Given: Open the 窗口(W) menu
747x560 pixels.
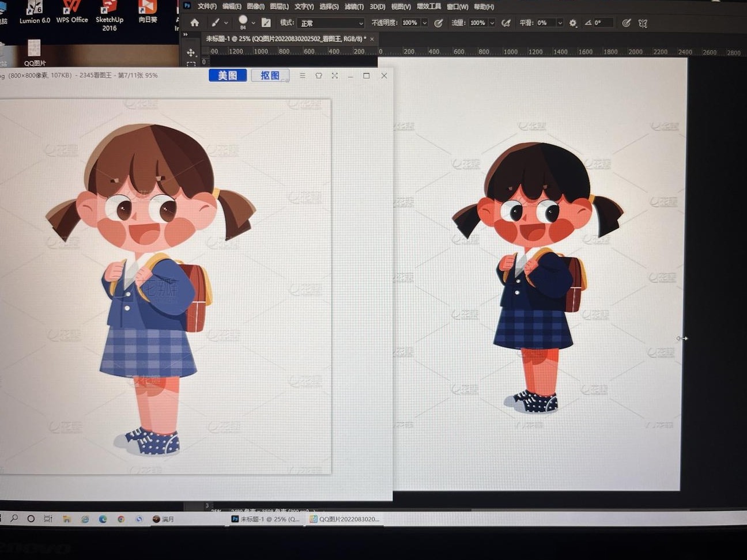Looking at the screenshot, I should (457, 7).
